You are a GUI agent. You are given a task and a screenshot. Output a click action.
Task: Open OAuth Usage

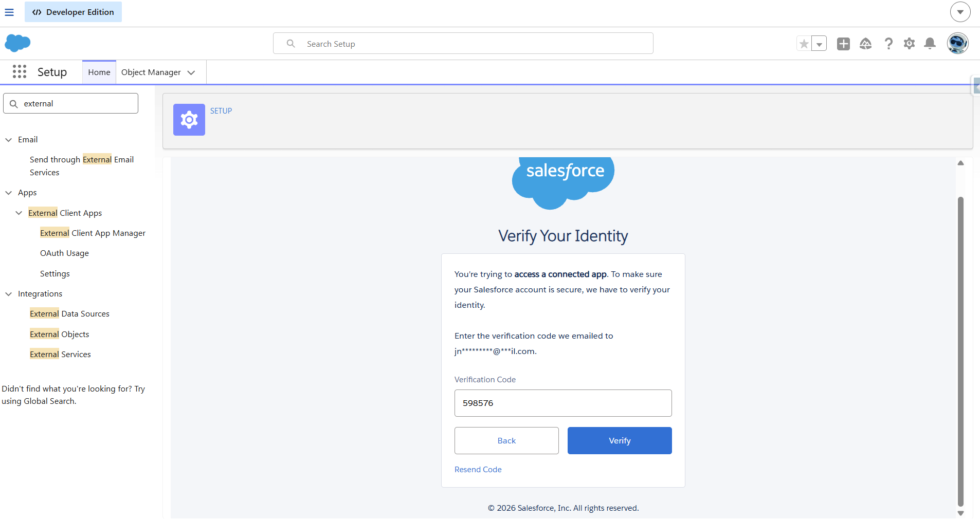coord(64,253)
